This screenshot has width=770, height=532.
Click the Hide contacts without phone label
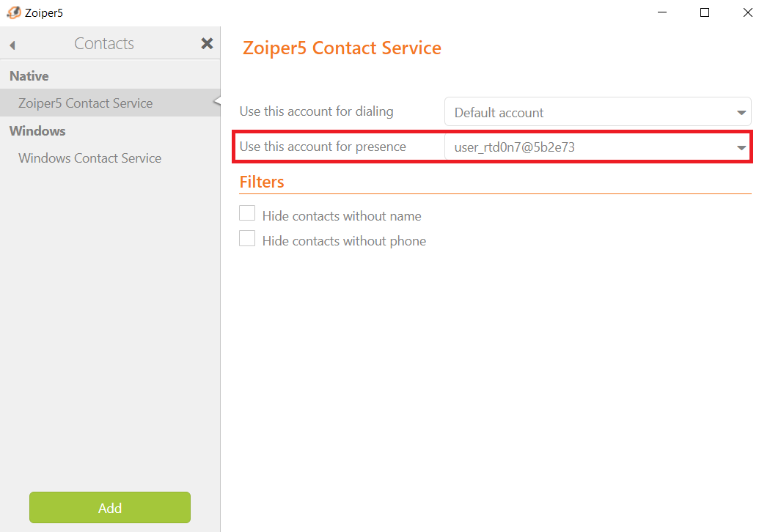click(344, 241)
